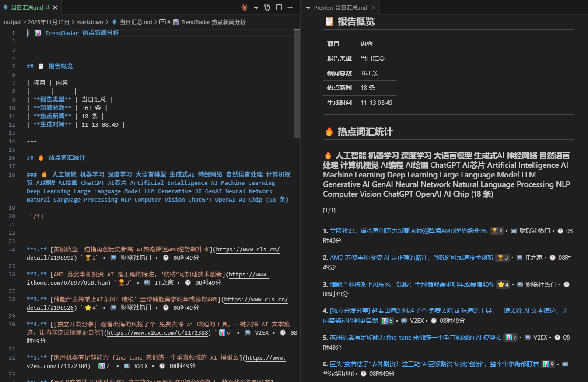Switch to the 当日汇总.md editor tab
588x382 pixels.
tap(26, 7)
